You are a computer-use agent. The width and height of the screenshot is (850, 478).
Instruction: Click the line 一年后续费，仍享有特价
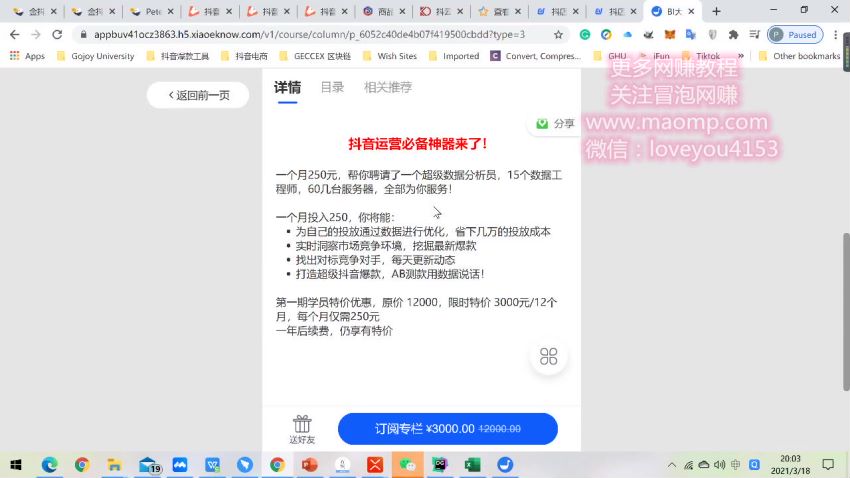pyautogui.click(x=334, y=331)
